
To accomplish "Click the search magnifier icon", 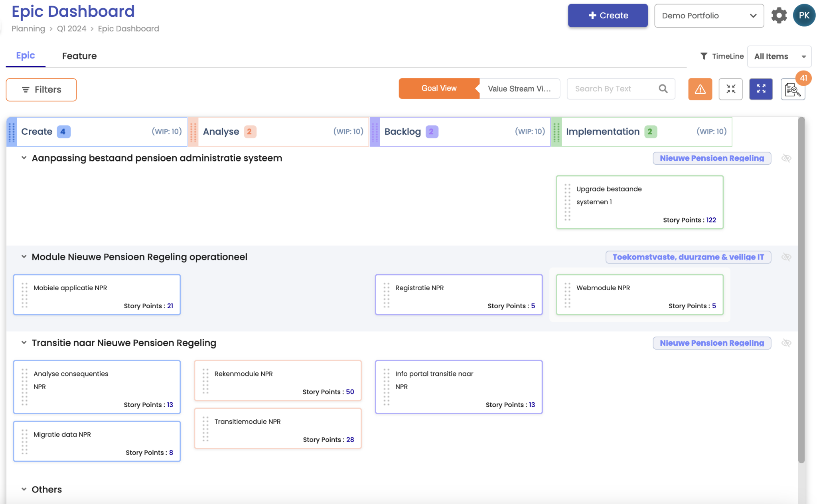I will point(663,89).
